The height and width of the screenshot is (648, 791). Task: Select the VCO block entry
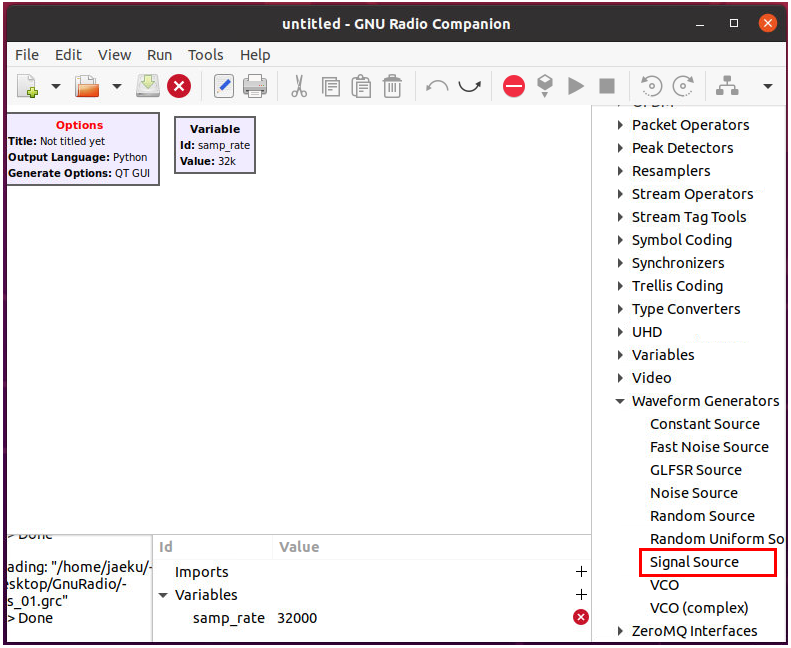(x=664, y=585)
